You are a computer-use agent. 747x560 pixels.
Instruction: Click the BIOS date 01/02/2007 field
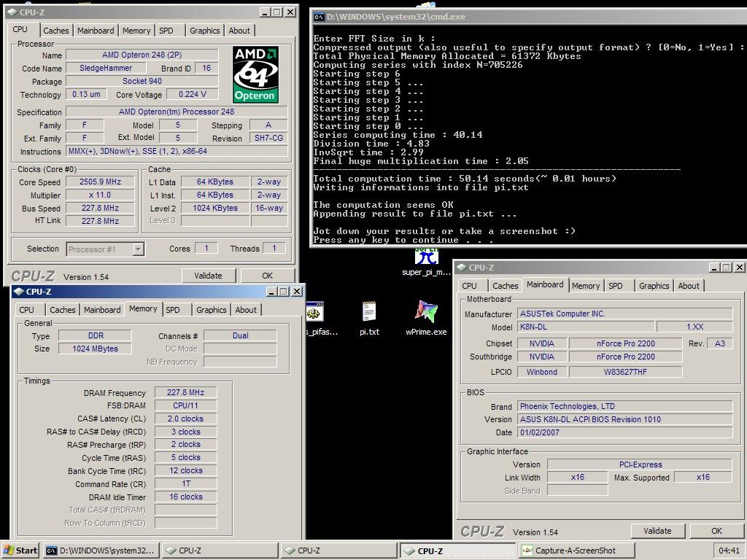click(x=625, y=432)
